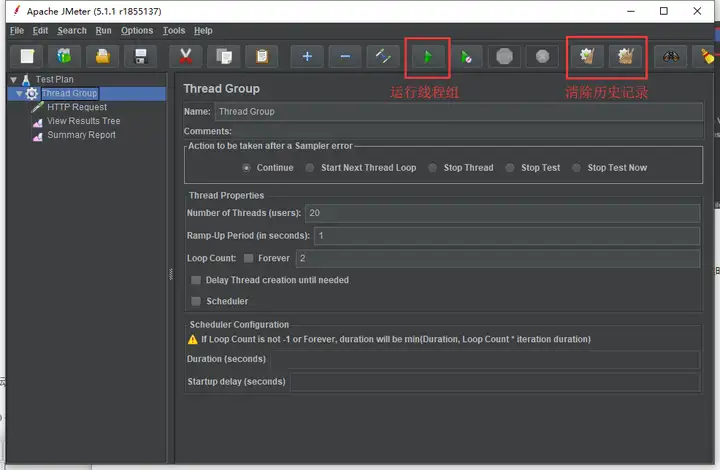Open the Options menu
This screenshot has width=720, height=470.
pyautogui.click(x=137, y=31)
